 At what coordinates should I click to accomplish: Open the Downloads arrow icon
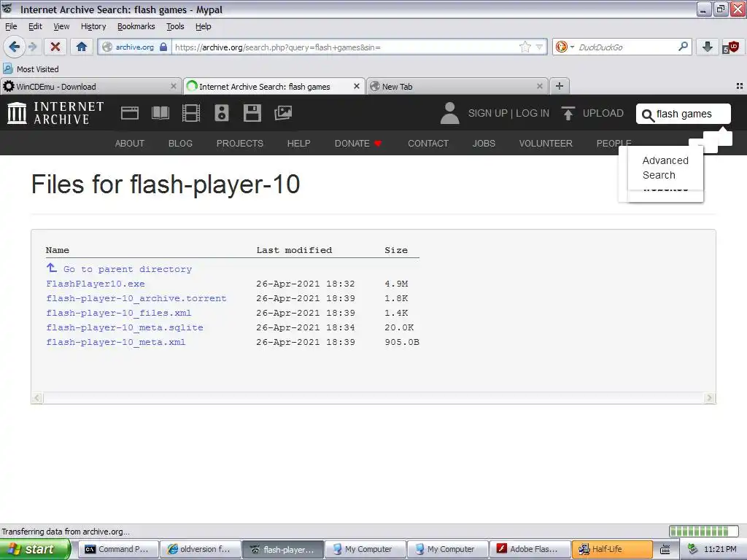(707, 47)
